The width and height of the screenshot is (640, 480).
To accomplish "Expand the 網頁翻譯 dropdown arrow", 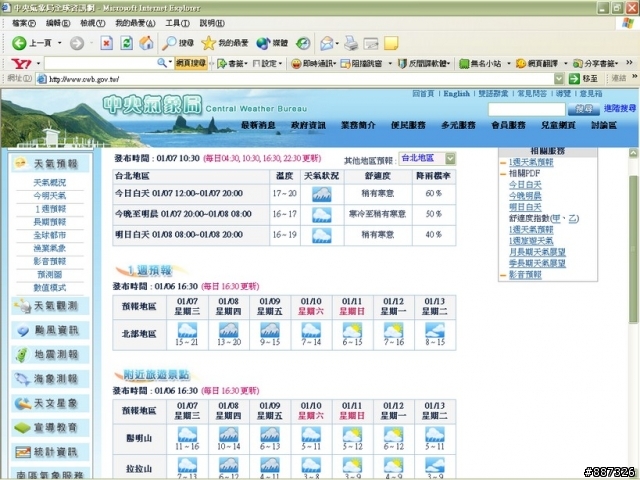I will (566, 63).
